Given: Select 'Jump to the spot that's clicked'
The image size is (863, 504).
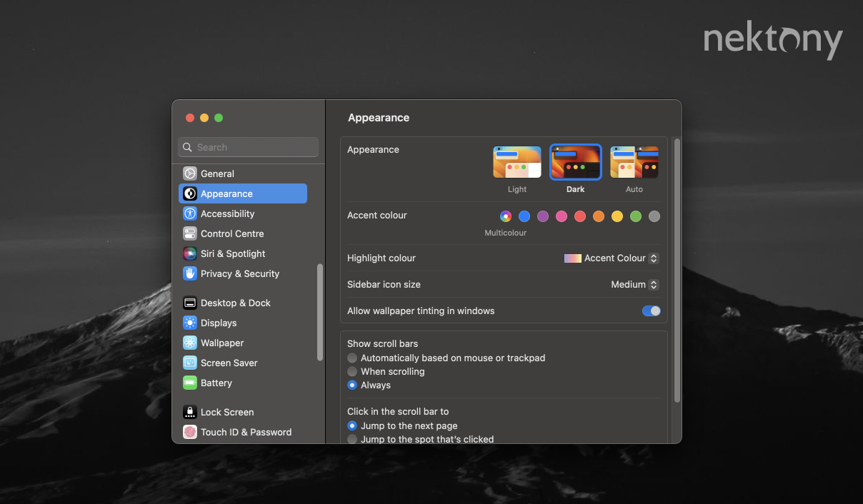Looking at the screenshot, I should click(x=352, y=439).
